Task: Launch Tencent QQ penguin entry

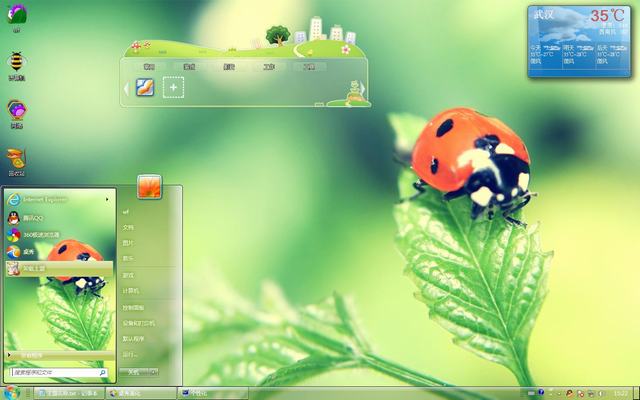Action: [x=59, y=218]
